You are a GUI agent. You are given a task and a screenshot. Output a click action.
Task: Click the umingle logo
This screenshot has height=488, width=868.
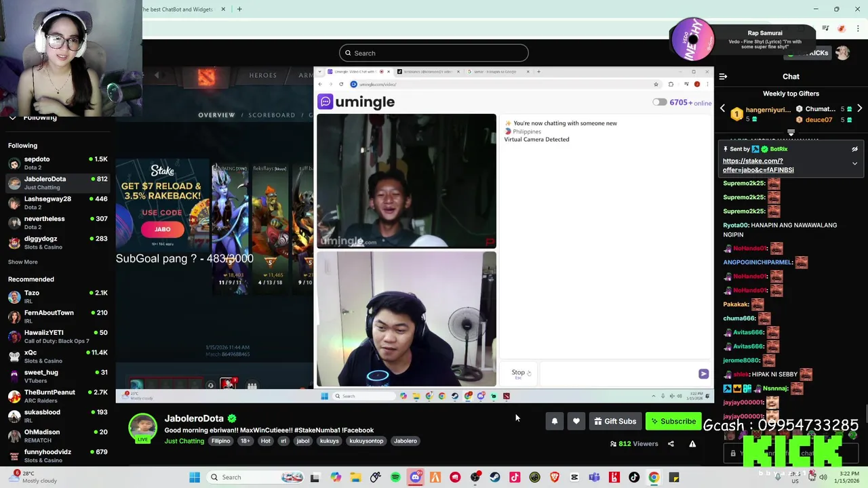pos(357,102)
